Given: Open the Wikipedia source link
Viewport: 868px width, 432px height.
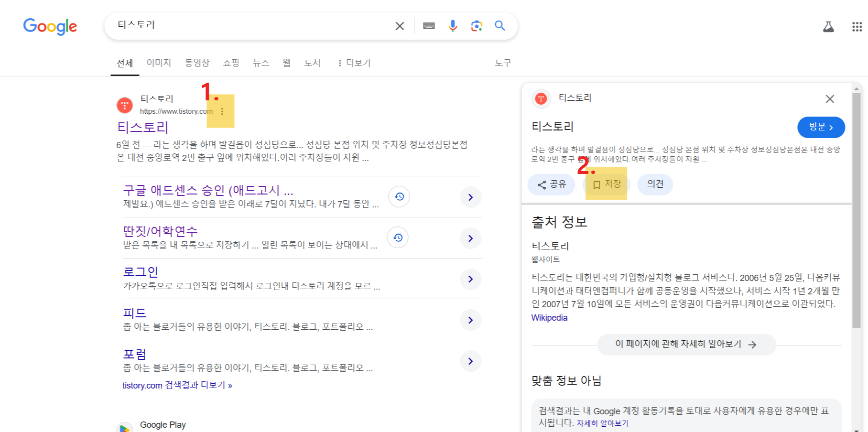Looking at the screenshot, I should [549, 318].
